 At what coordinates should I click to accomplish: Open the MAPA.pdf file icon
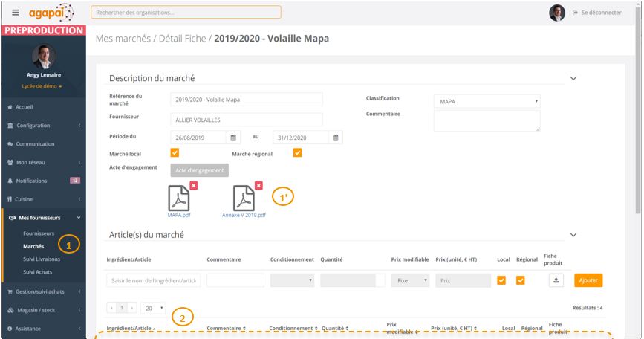pyautogui.click(x=179, y=198)
